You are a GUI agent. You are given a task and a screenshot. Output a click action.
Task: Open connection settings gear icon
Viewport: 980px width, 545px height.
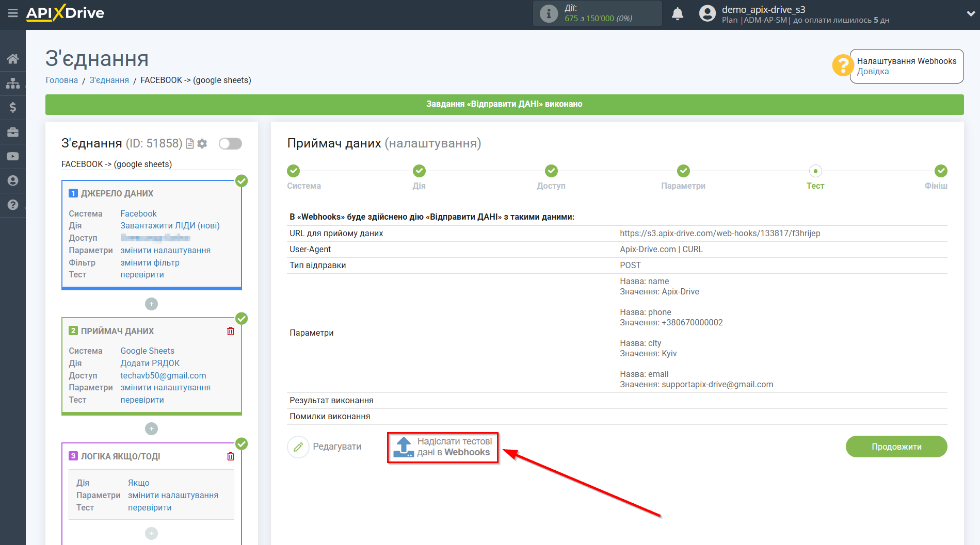click(202, 144)
